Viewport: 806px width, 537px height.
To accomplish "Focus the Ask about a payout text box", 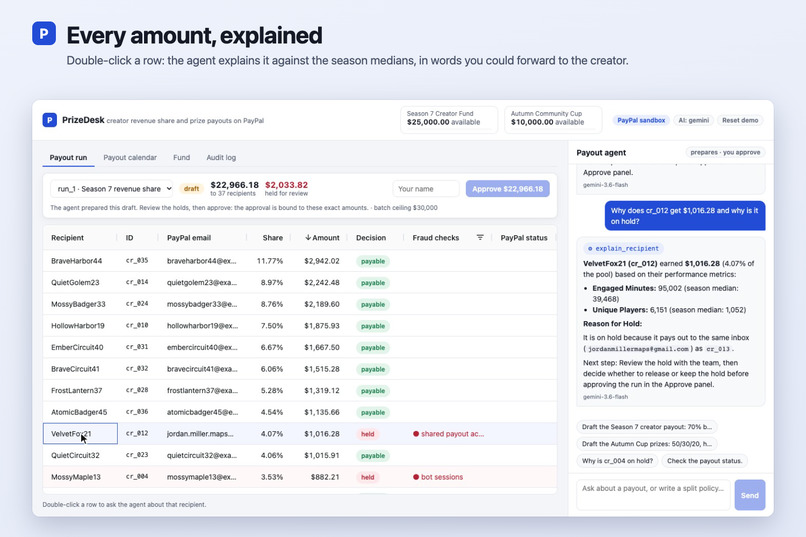I will 653,495.
